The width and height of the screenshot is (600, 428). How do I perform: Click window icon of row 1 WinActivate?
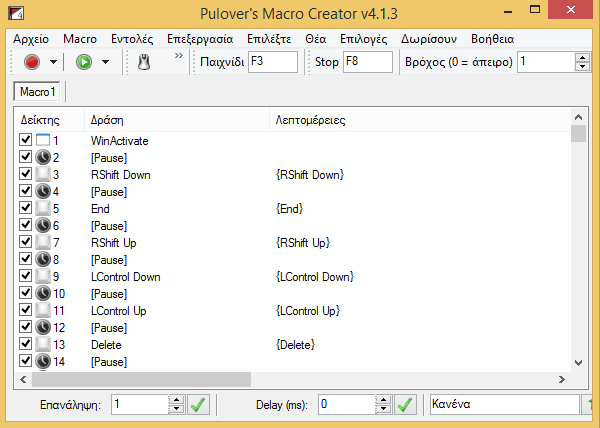click(43, 140)
